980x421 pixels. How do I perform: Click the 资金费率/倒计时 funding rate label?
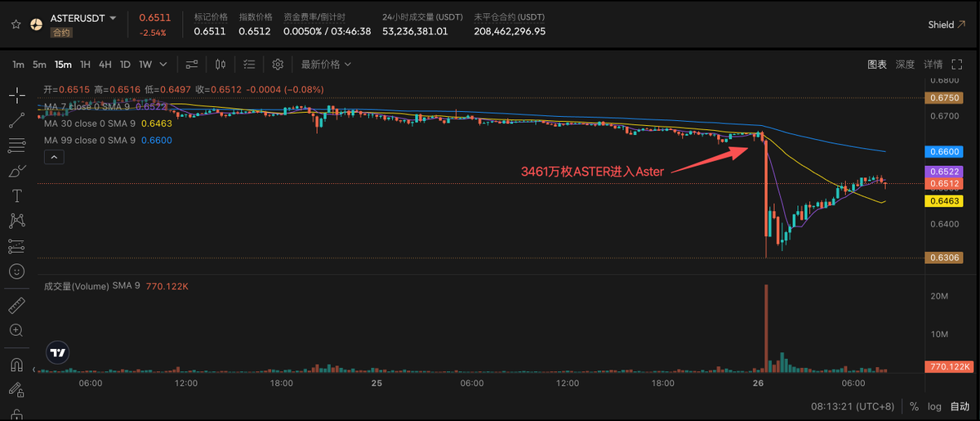(x=314, y=17)
